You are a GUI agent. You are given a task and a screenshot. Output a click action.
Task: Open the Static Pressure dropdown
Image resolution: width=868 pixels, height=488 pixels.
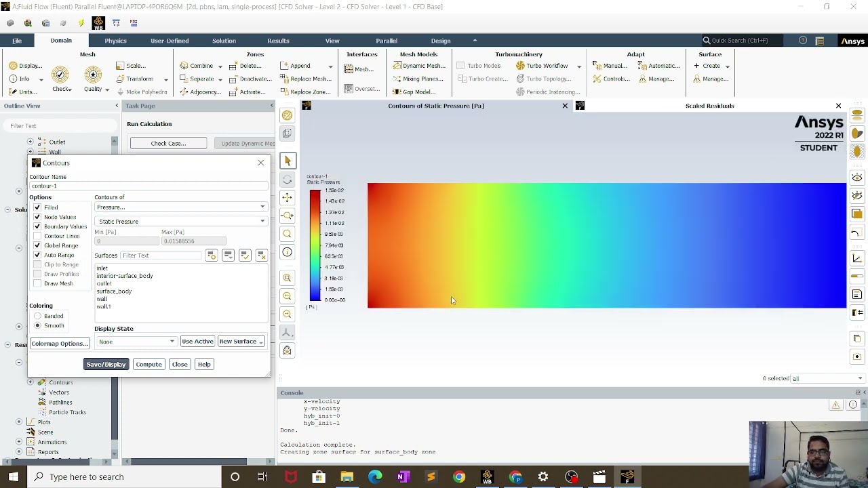[180, 222]
